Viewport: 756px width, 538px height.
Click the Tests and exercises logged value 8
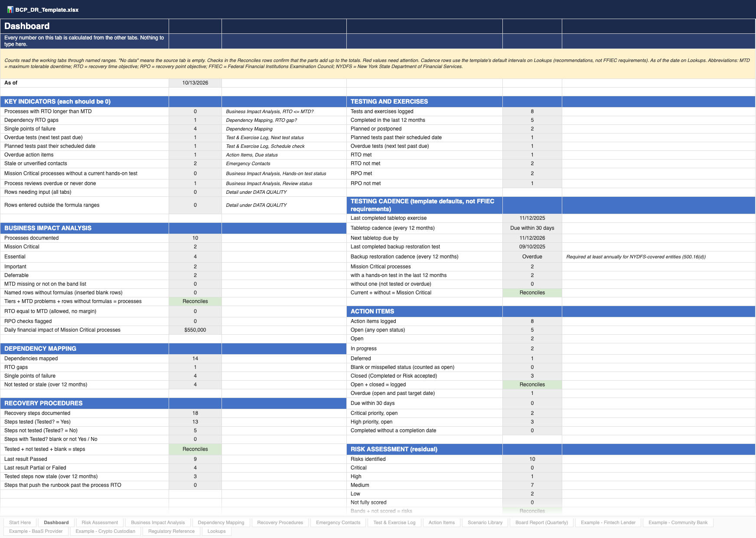(x=532, y=111)
